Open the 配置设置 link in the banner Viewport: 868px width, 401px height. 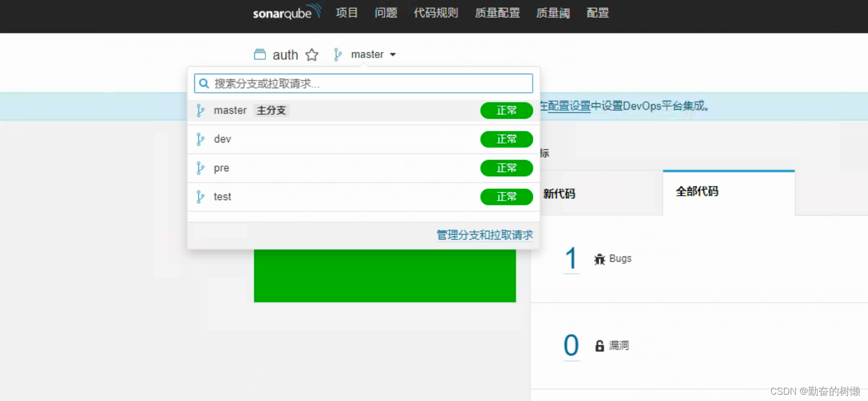click(569, 106)
